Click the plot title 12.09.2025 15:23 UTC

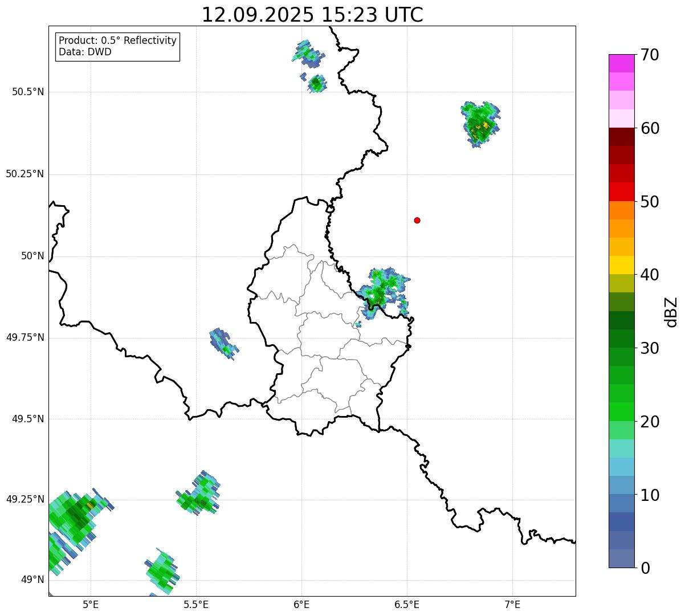click(312, 14)
